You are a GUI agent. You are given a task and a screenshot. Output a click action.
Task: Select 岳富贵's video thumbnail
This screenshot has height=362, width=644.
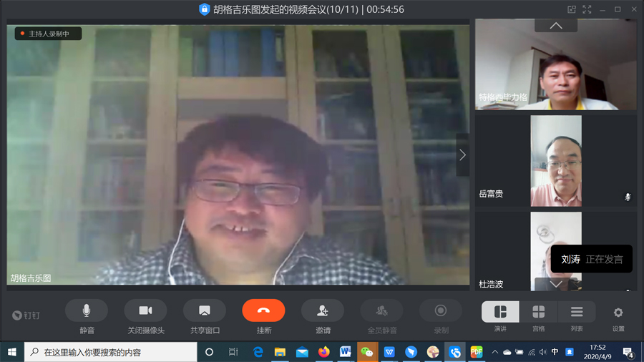pos(555,160)
